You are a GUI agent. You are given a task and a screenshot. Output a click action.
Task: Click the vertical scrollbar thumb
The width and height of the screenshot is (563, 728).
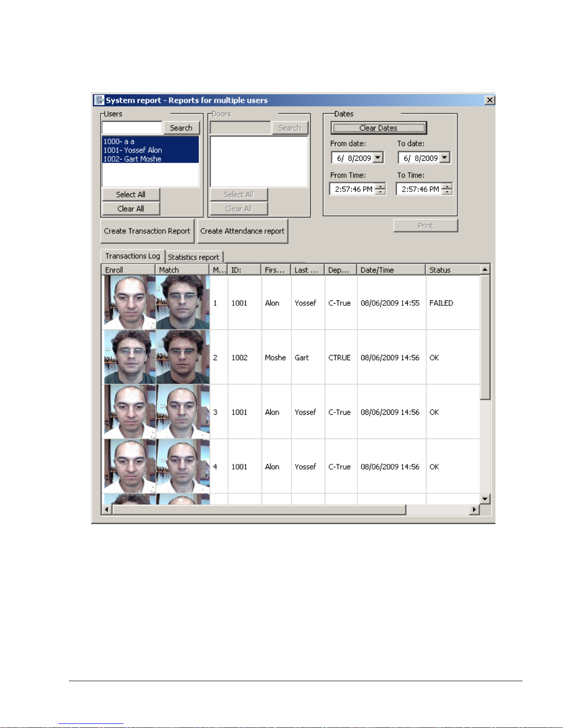tap(485, 337)
